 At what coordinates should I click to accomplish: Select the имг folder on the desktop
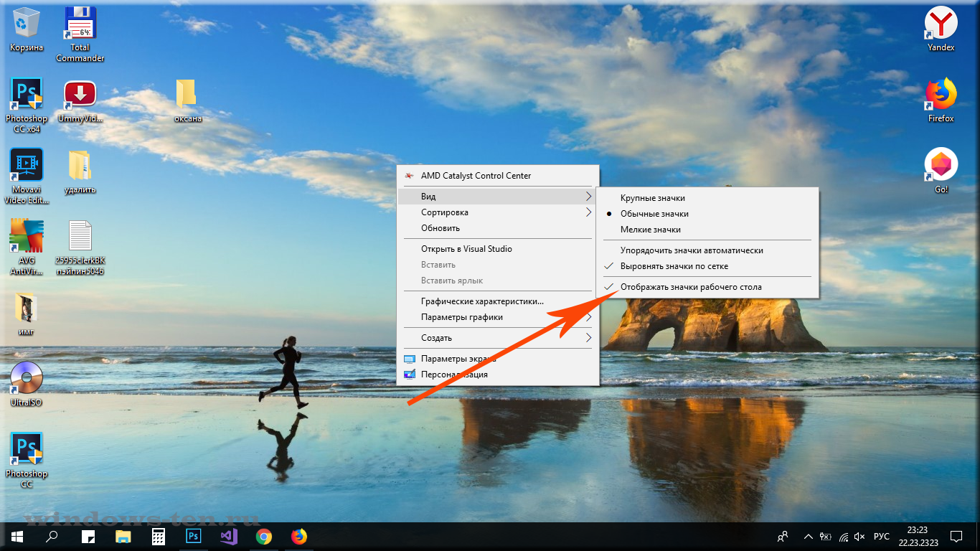pos(27,314)
